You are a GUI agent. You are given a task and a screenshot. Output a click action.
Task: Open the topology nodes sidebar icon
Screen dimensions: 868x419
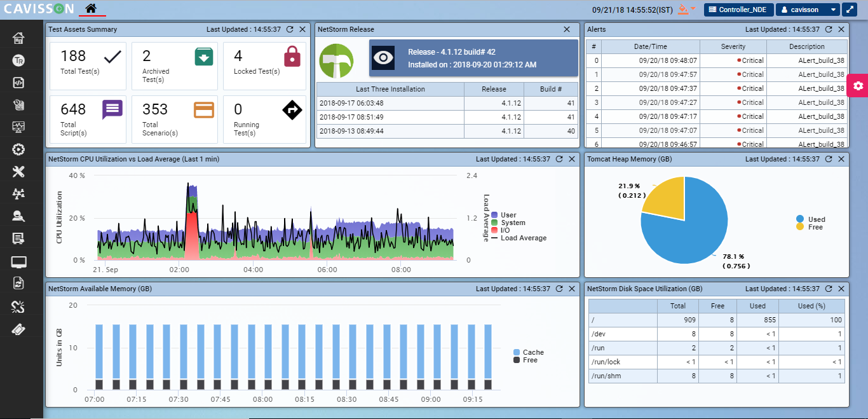(x=18, y=194)
